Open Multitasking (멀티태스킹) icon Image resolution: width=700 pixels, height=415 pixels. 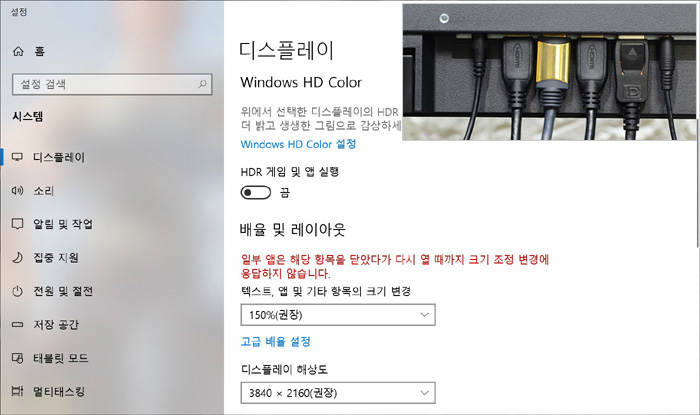17,391
